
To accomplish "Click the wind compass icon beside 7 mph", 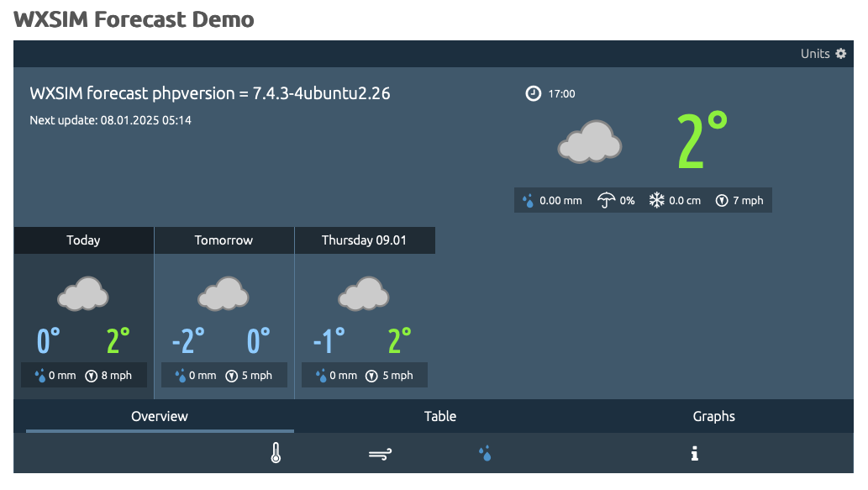I will 722,200.
